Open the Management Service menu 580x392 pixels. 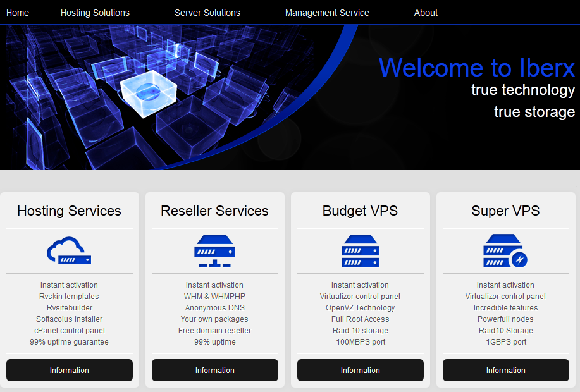[328, 13]
